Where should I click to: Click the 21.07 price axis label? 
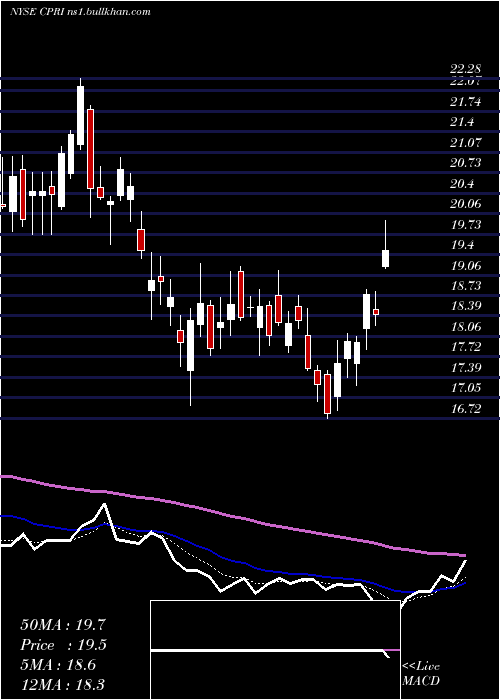[x=466, y=143]
